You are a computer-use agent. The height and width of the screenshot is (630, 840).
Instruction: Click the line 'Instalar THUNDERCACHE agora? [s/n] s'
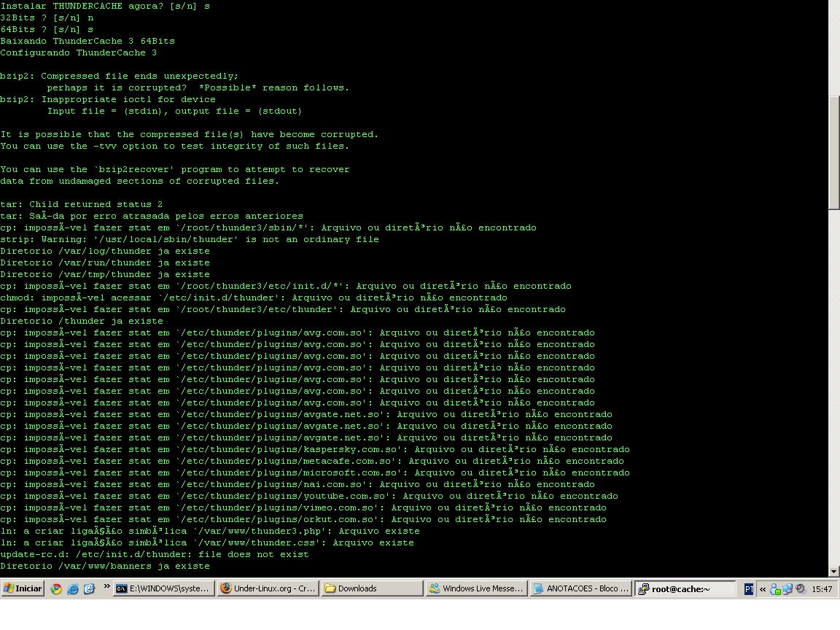coord(105,6)
